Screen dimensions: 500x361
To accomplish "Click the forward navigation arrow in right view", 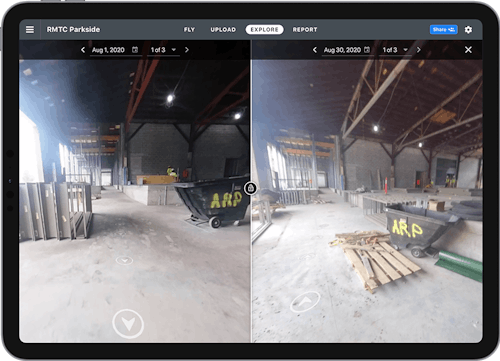I will [x=305, y=301].
